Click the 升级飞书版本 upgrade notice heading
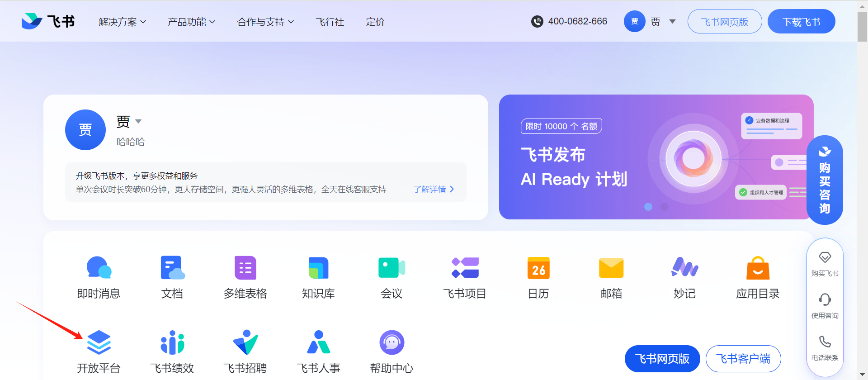The image size is (868, 380). pos(137,176)
